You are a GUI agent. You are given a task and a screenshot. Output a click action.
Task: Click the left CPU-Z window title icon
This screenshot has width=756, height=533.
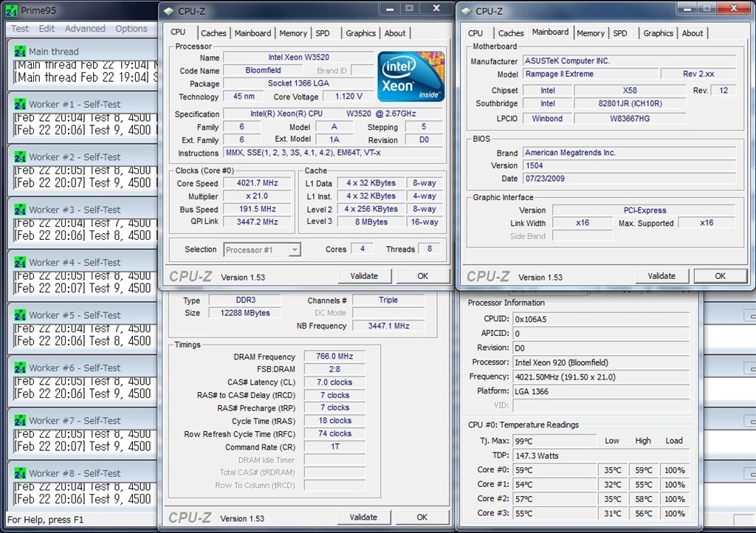pos(168,11)
